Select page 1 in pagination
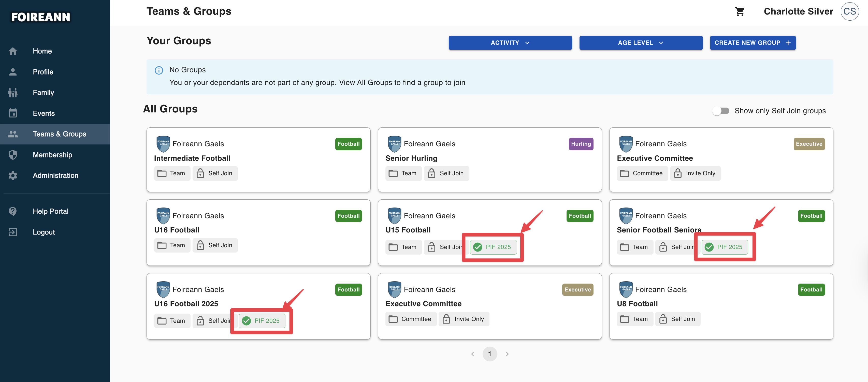The image size is (868, 382). 489,354
